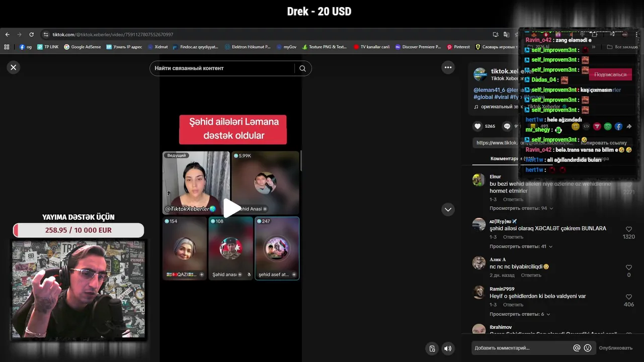Open the Elektron Hökumat bookmark
Image resolution: width=644 pixels, height=362 pixels.
(x=248, y=47)
